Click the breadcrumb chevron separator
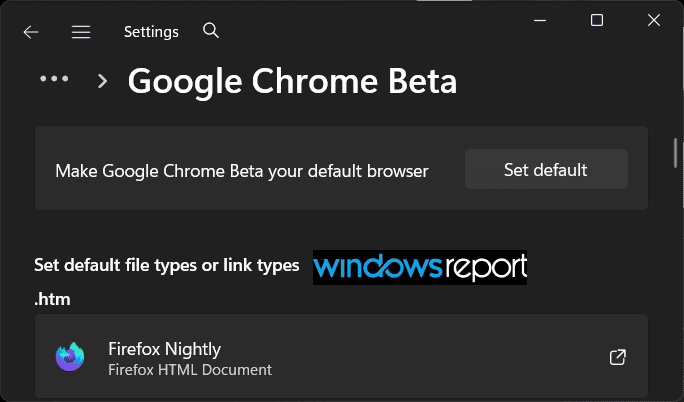Screen dimensions: 684x402 click(103, 81)
